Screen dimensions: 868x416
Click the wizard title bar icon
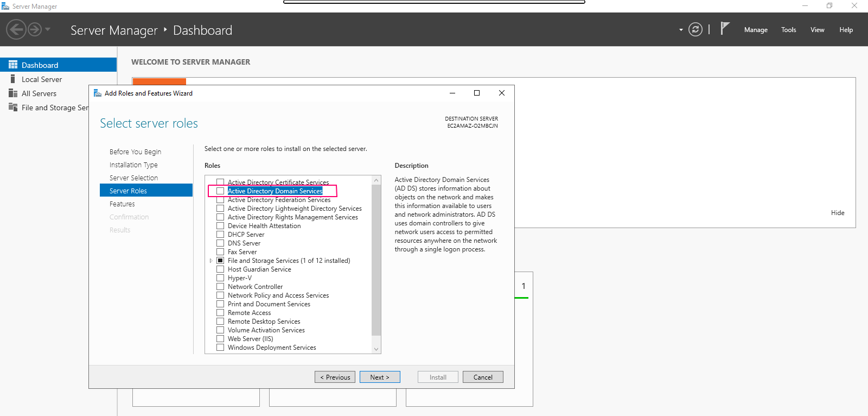(x=98, y=93)
